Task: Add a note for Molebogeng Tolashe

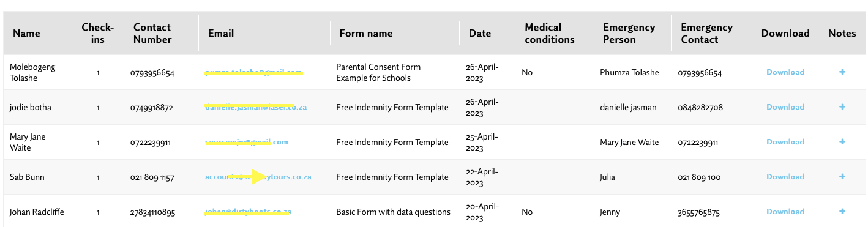Action: [x=842, y=72]
